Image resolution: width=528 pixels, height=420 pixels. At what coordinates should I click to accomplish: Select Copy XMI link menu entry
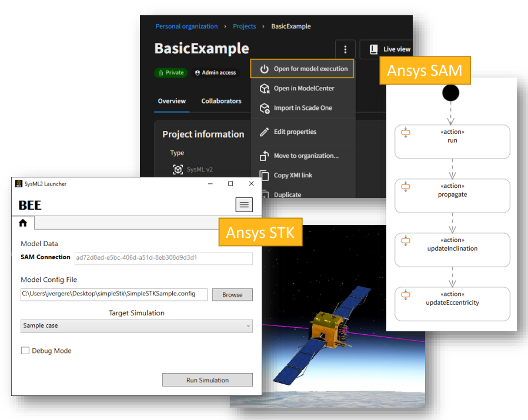(303, 175)
